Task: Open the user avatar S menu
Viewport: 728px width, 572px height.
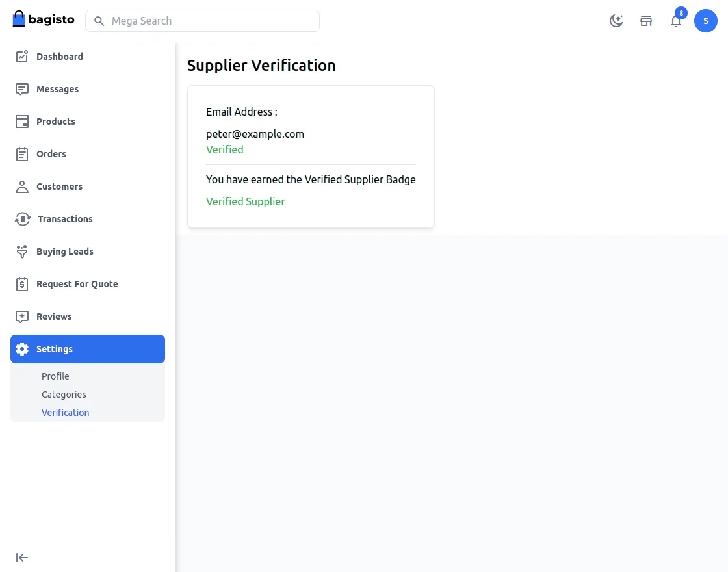Action: coord(706,21)
